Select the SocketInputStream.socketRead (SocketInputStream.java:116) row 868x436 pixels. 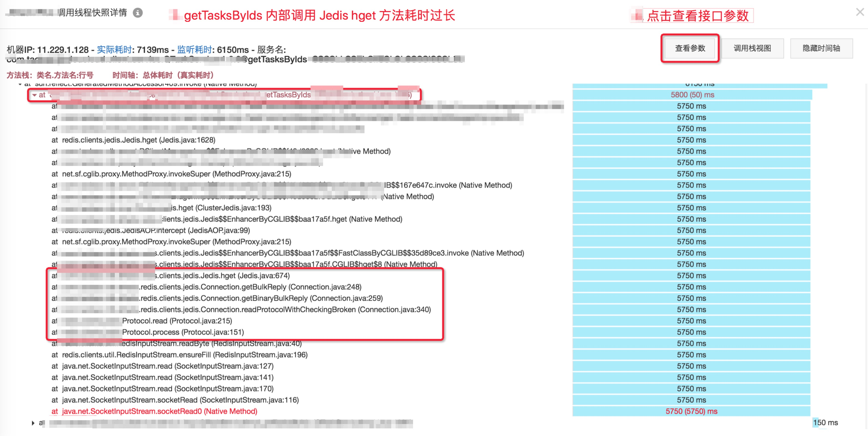click(x=175, y=400)
